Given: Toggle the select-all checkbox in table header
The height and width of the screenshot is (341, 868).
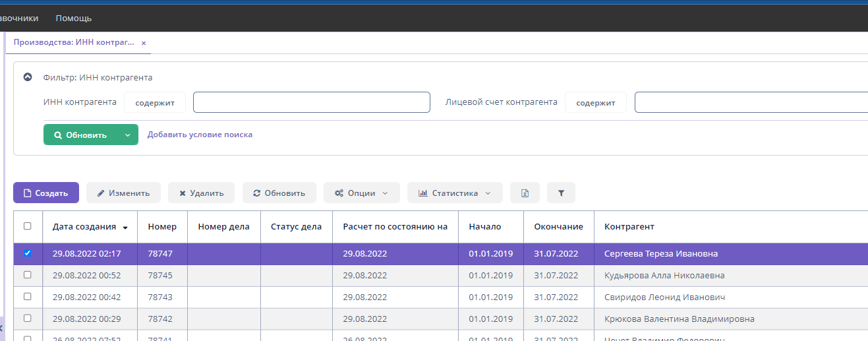Looking at the screenshot, I should coord(28,226).
